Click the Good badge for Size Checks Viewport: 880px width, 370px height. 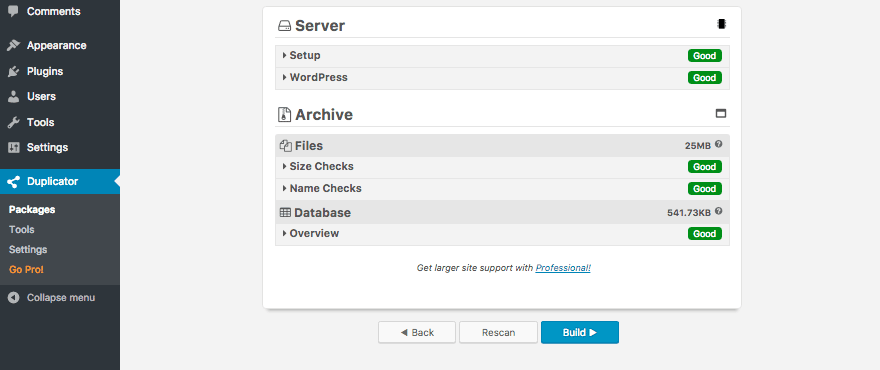pyautogui.click(x=705, y=167)
